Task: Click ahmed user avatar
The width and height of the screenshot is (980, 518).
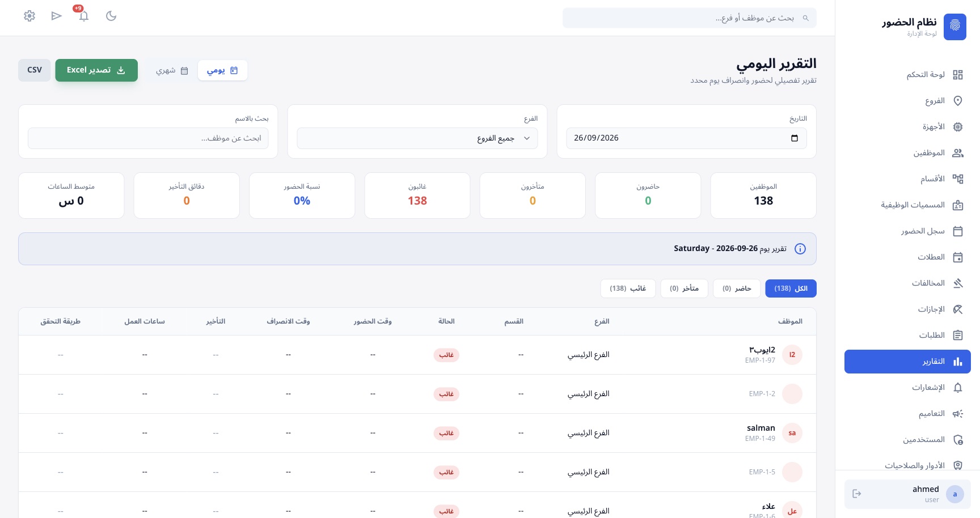Action: click(955, 494)
